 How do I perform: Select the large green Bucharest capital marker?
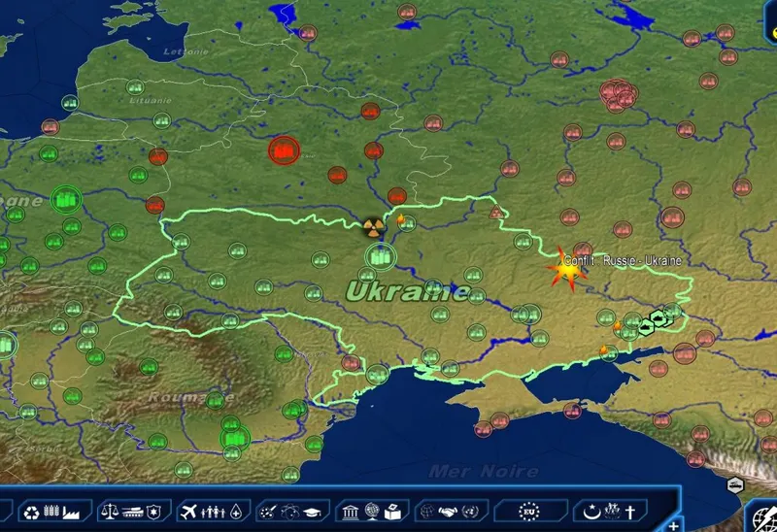pyautogui.click(x=235, y=439)
